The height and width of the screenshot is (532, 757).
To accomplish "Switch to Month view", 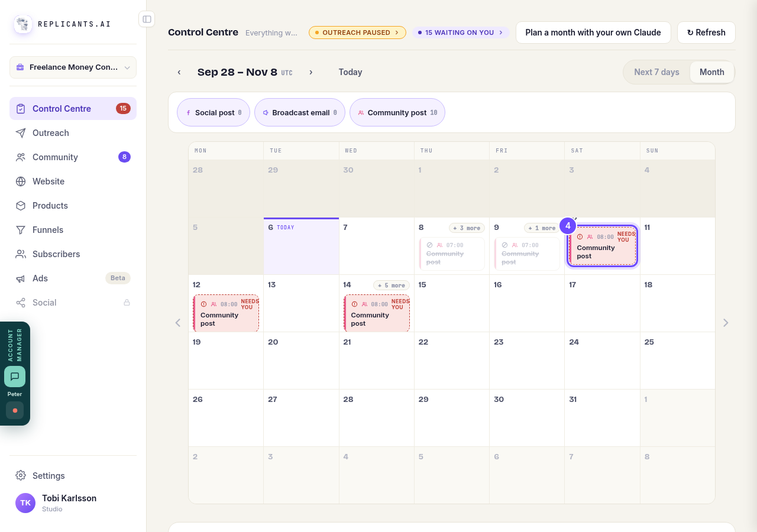I will pyautogui.click(x=712, y=72).
